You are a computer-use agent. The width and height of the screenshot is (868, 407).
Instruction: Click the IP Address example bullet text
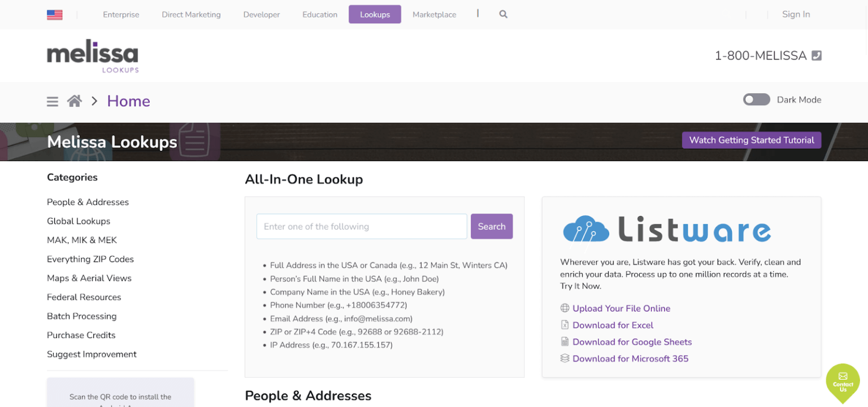coord(331,345)
